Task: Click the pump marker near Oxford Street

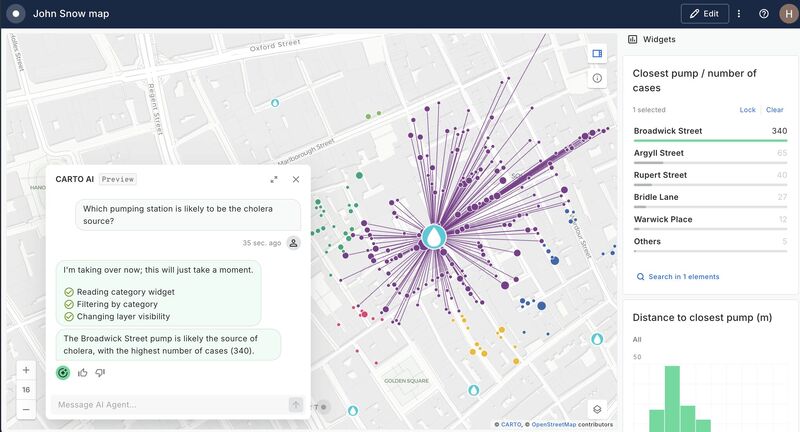Action: pos(275,103)
